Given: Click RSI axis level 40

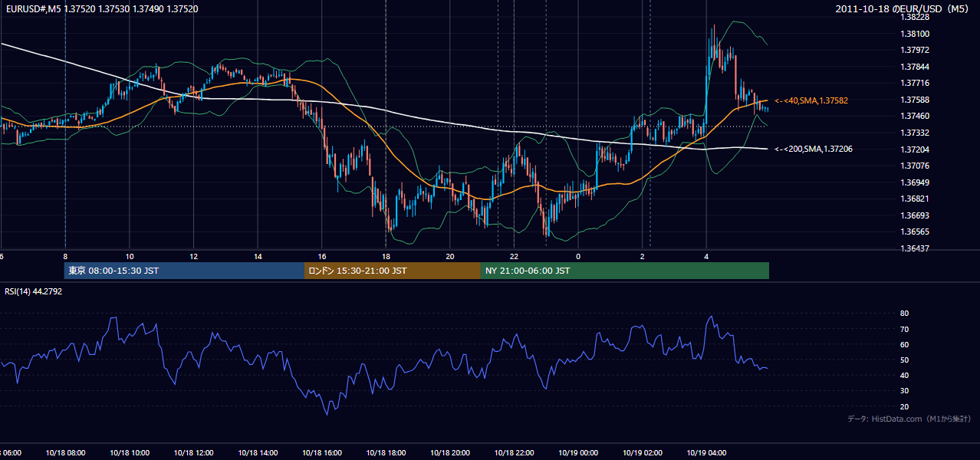Looking at the screenshot, I should click(x=904, y=375).
